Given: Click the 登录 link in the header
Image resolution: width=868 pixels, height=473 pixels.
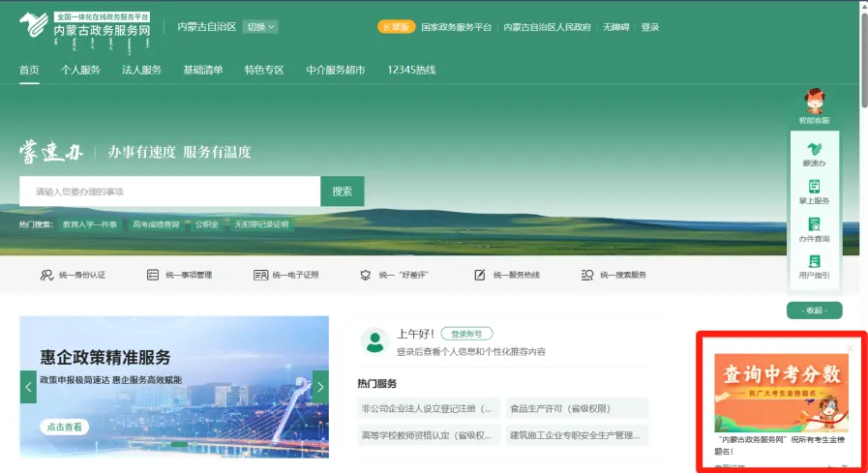Looking at the screenshot, I should [650, 27].
